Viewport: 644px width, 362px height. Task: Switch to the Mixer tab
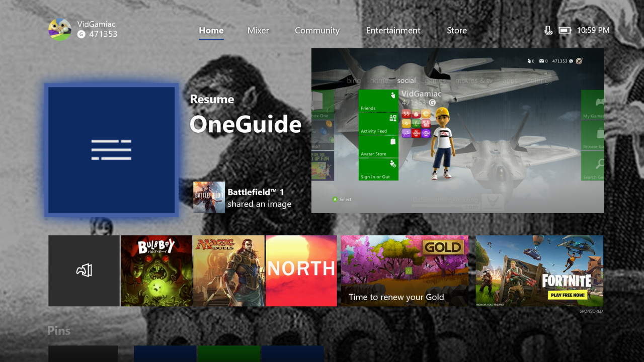258,31
